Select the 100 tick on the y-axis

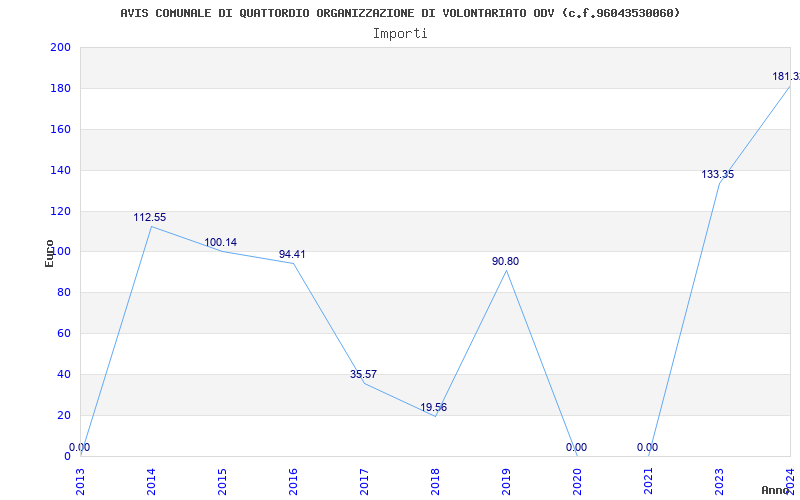[60, 252]
